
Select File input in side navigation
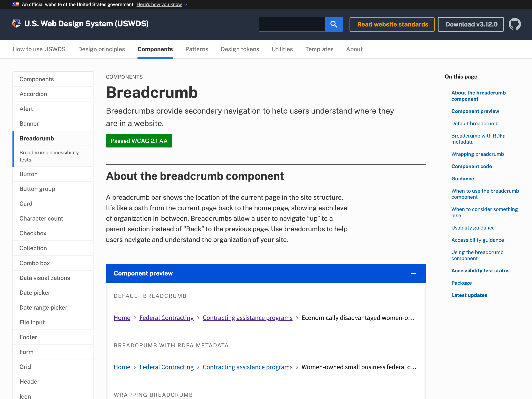(x=53, y=322)
